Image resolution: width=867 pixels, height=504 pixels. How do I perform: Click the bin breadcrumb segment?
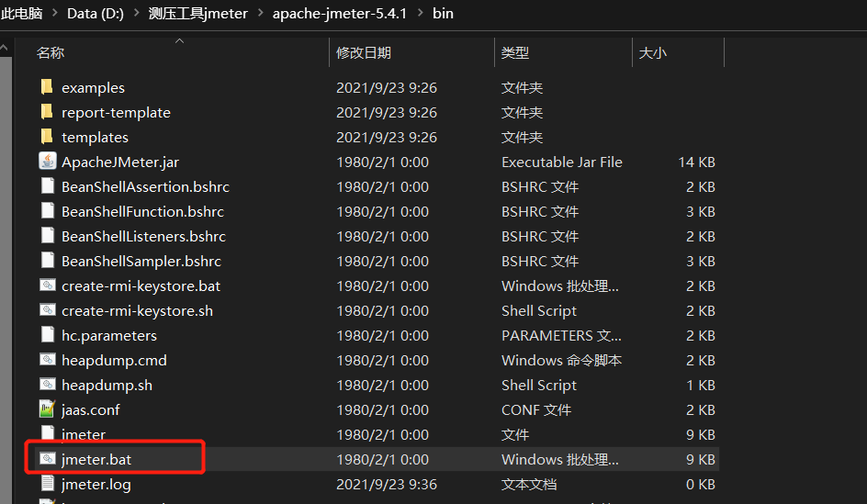pyautogui.click(x=443, y=13)
